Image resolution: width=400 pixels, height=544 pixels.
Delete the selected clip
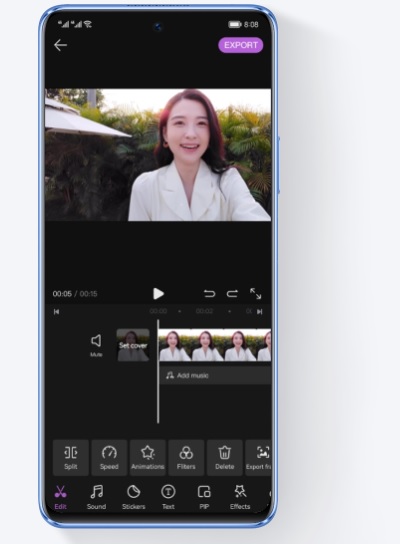pyautogui.click(x=225, y=458)
